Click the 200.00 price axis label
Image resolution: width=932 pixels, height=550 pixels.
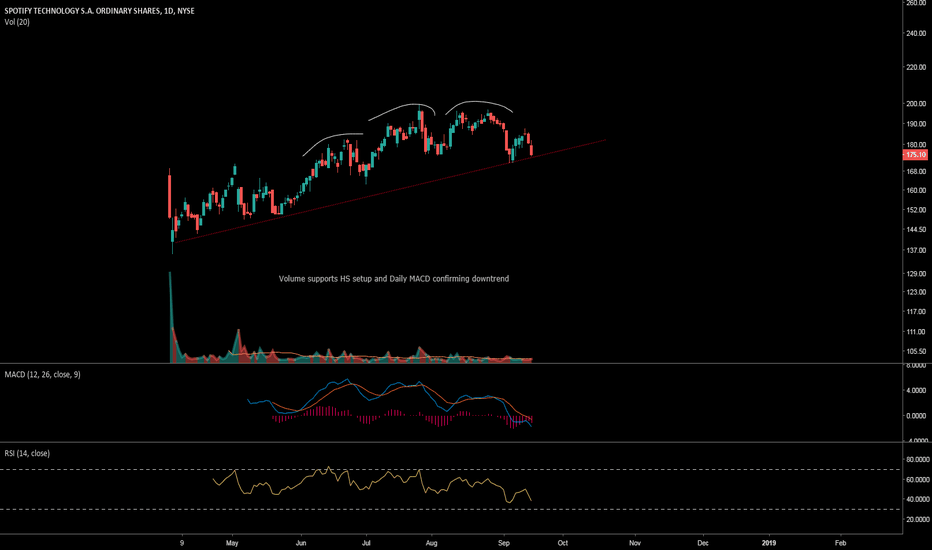click(x=916, y=103)
